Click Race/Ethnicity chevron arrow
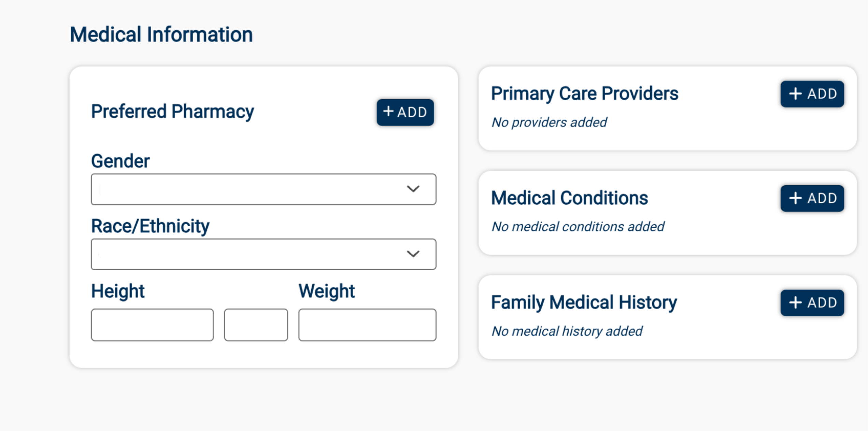Viewport: 868px width, 431px height. click(413, 254)
